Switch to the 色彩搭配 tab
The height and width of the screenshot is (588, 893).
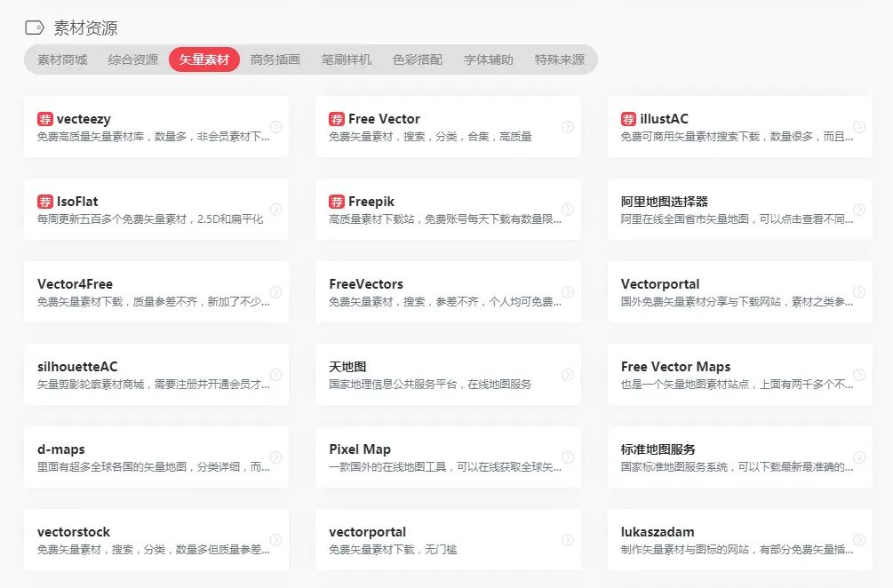pos(418,61)
